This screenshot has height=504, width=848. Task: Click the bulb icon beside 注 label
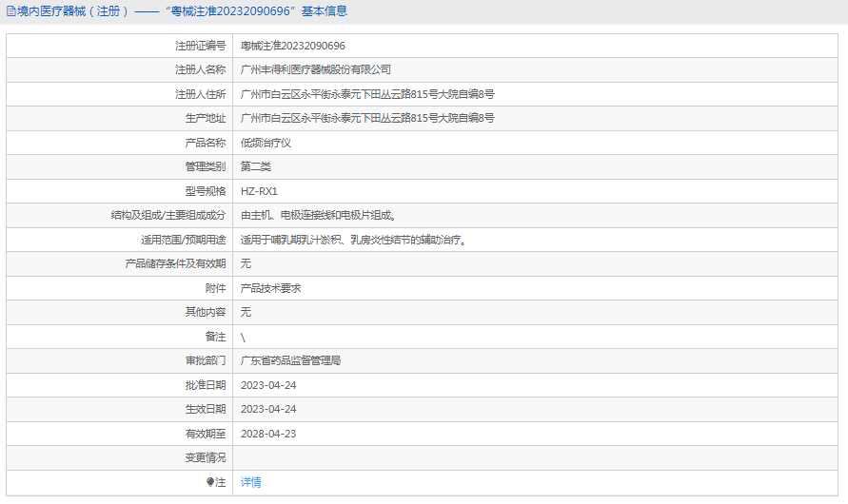click(210, 482)
